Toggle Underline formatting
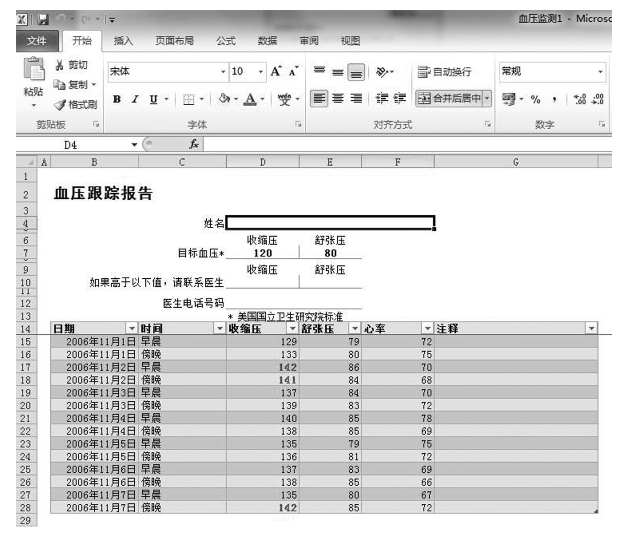The width and height of the screenshot is (626, 535). [153, 99]
